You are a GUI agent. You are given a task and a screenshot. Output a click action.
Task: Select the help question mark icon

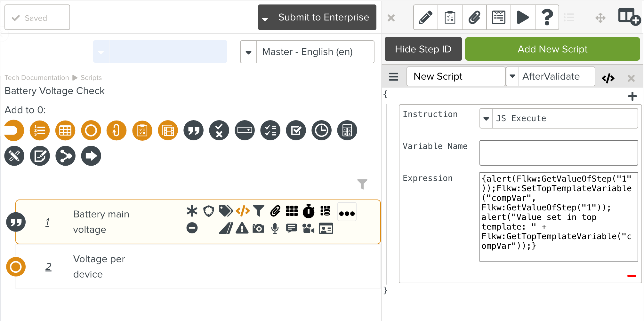(547, 17)
